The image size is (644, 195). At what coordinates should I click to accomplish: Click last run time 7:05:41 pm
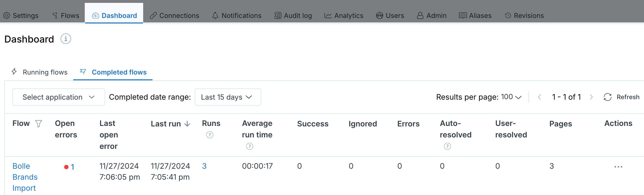(x=170, y=177)
